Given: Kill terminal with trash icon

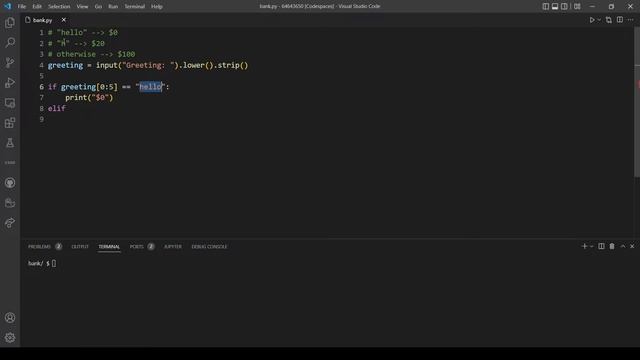Looking at the screenshot, I should (612, 246).
